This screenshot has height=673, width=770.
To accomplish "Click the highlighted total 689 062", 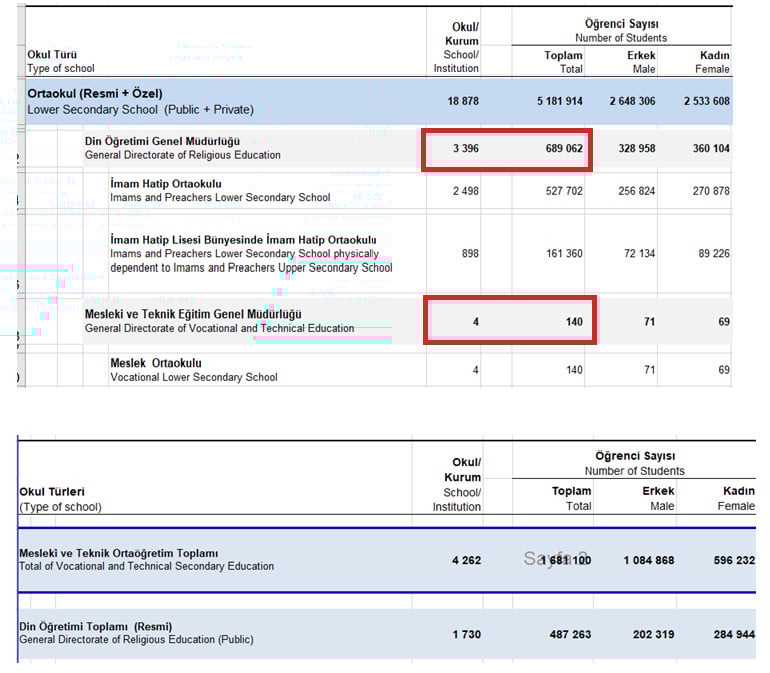I will coord(563,149).
